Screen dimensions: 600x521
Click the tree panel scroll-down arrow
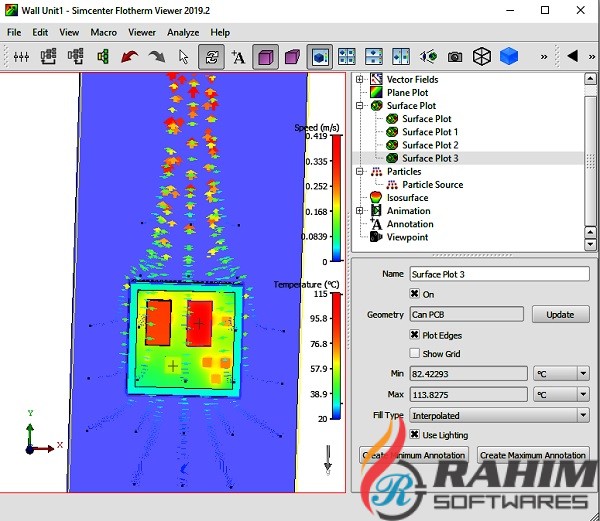(x=590, y=244)
